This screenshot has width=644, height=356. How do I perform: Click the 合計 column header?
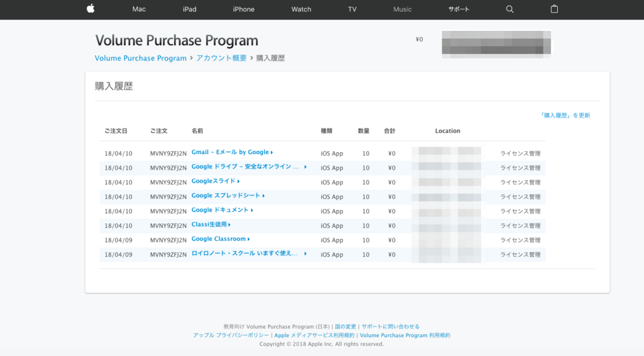[x=389, y=131]
